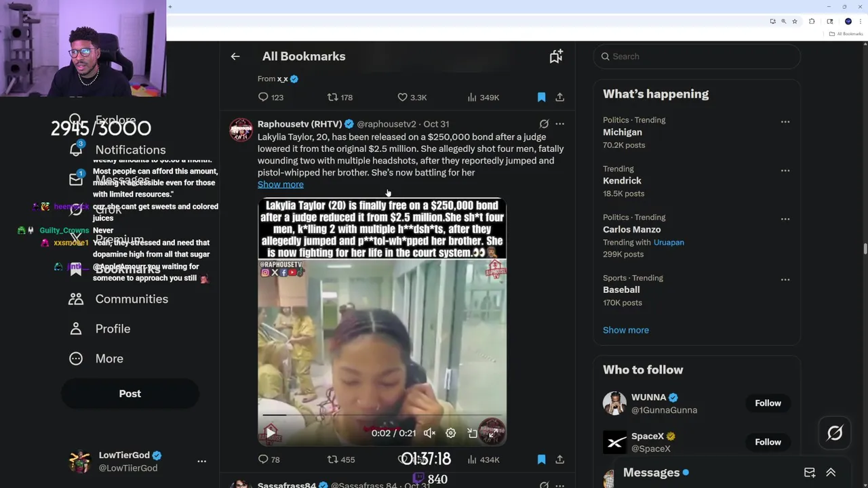Expand Raphousetv post with Show more
This screenshot has width=868, height=488.
281,184
